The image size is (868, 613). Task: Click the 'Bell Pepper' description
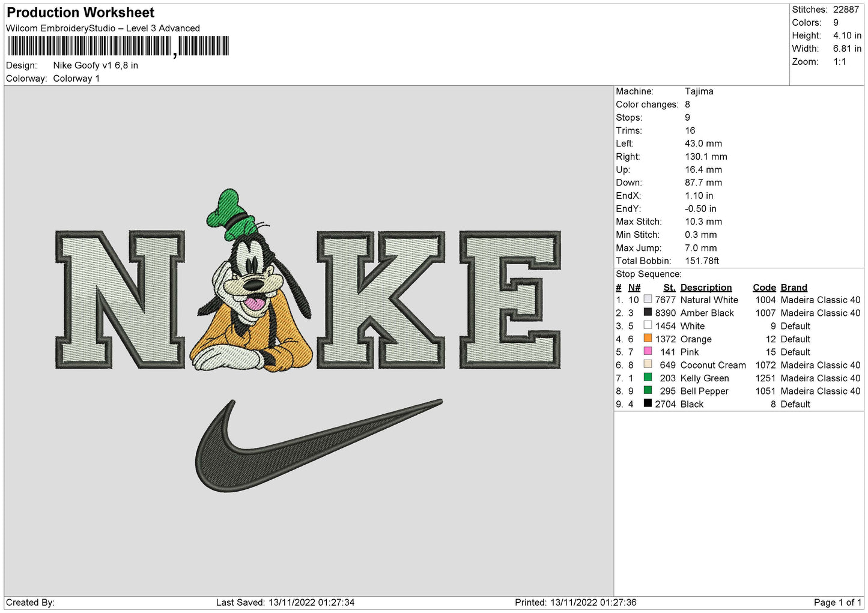coord(705,391)
